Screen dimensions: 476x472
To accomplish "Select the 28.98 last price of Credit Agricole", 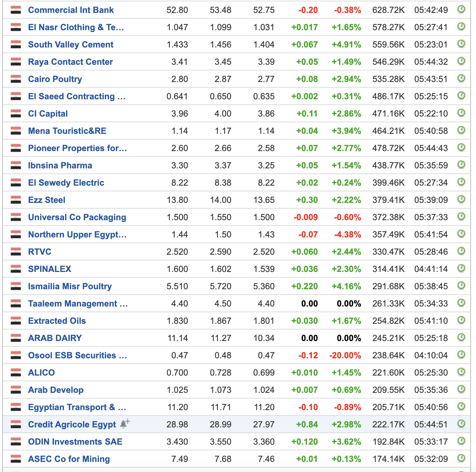I will point(177,425).
